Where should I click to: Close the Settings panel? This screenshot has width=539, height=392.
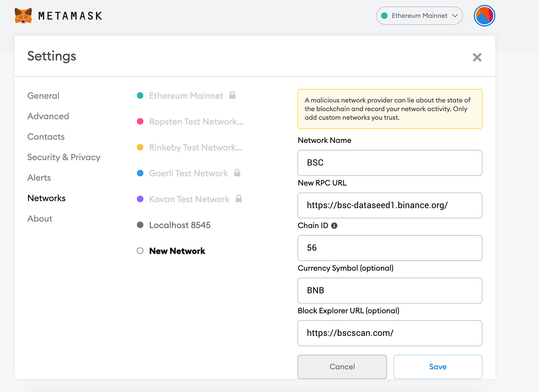tap(477, 57)
